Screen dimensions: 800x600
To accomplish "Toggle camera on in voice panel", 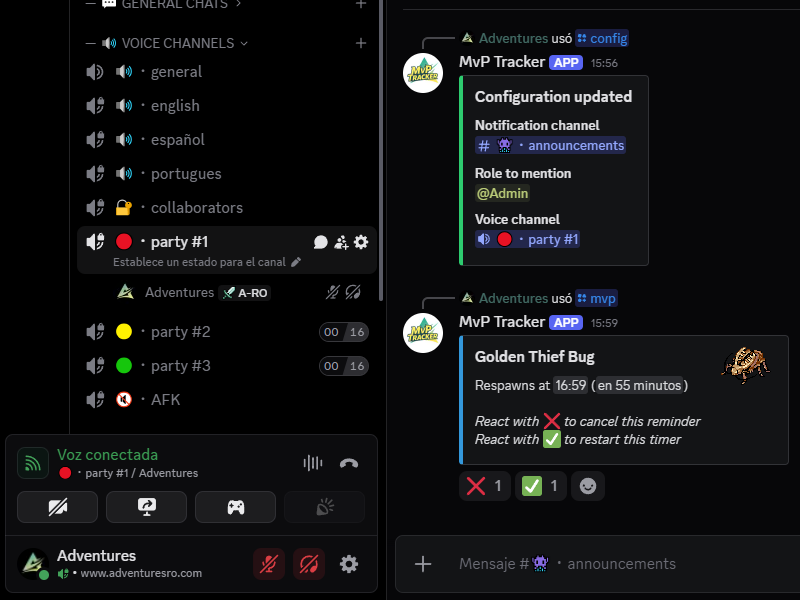I will pyautogui.click(x=57, y=507).
